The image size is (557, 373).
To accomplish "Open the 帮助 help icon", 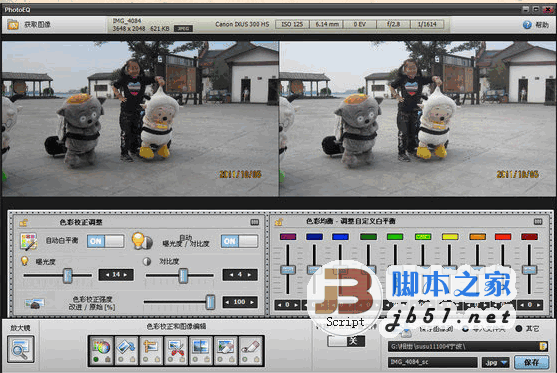I will (x=527, y=25).
